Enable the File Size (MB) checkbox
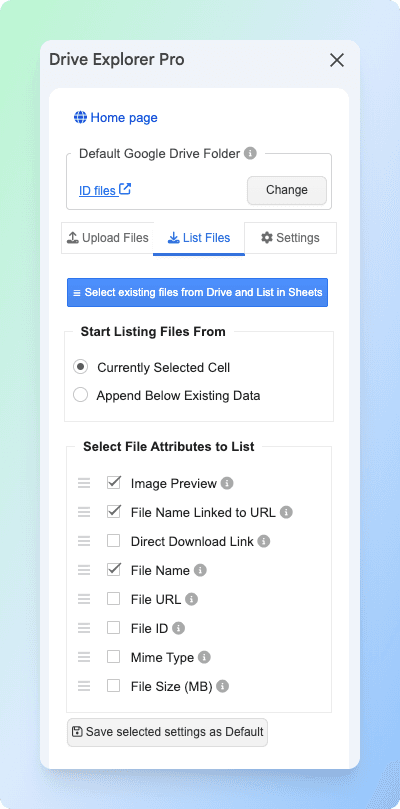Screen dimensions: 400x809 (114, 686)
